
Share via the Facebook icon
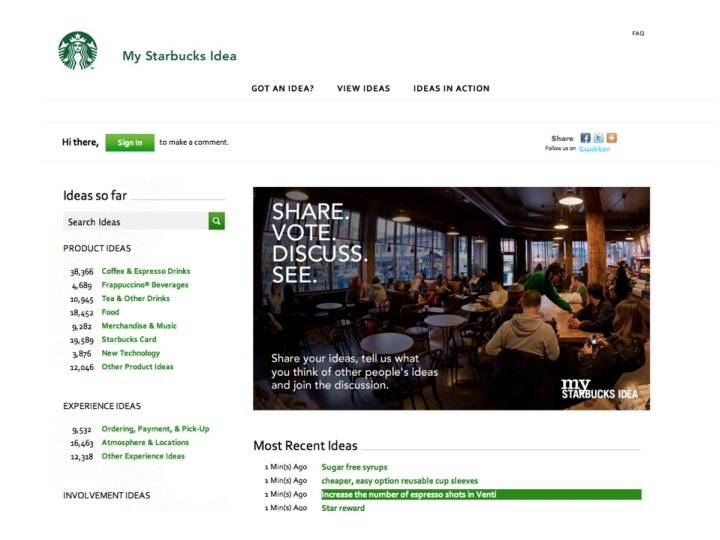(x=585, y=138)
